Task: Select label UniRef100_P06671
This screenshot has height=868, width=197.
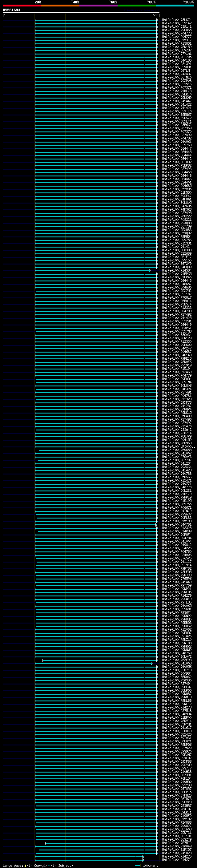Action: click(x=176, y=507)
